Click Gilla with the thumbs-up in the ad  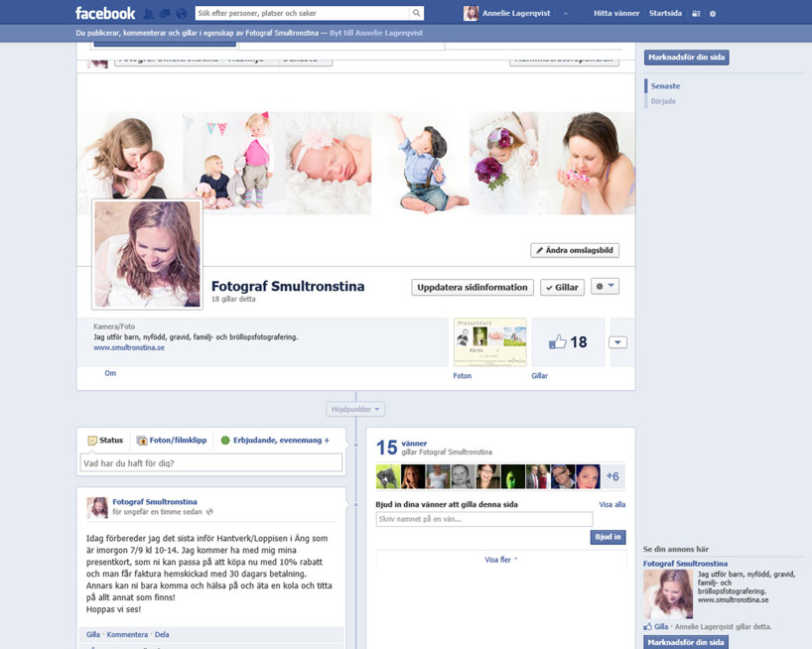coord(655,627)
